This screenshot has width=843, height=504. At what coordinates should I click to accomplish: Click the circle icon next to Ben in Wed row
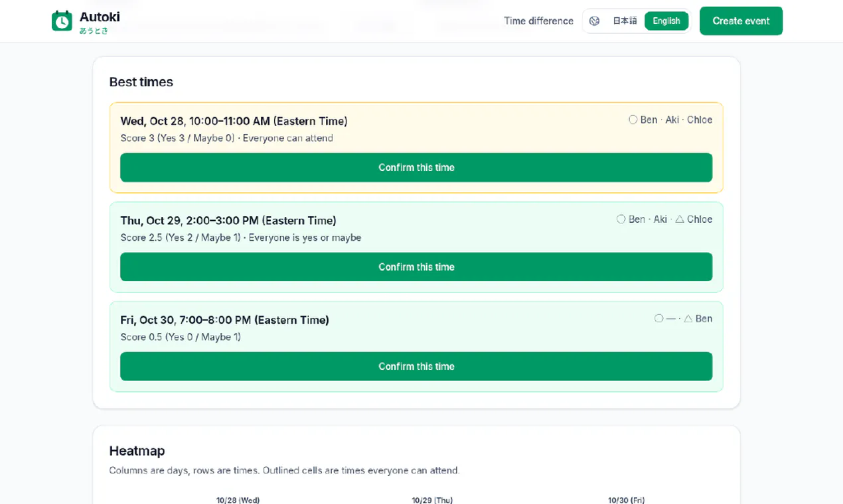pyautogui.click(x=633, y=120)
